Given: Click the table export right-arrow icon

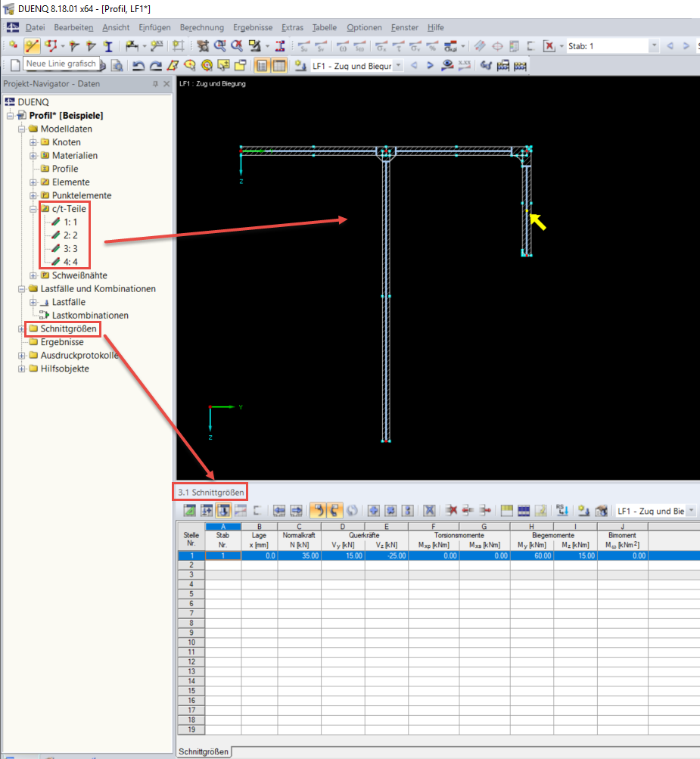Looking at the screenshot, I should [296, 510].
